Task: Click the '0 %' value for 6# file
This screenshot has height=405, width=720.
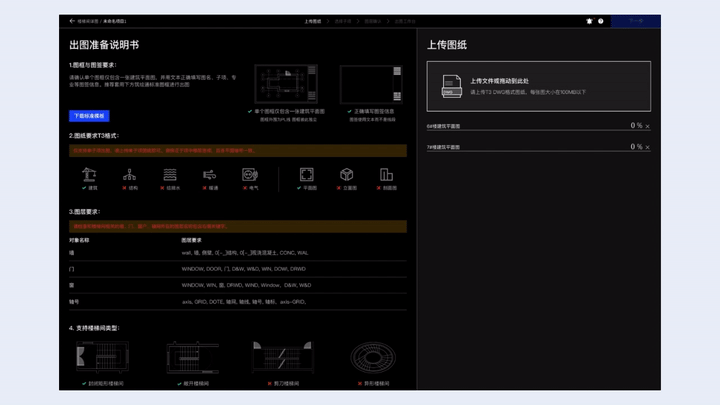Action: 636,125
